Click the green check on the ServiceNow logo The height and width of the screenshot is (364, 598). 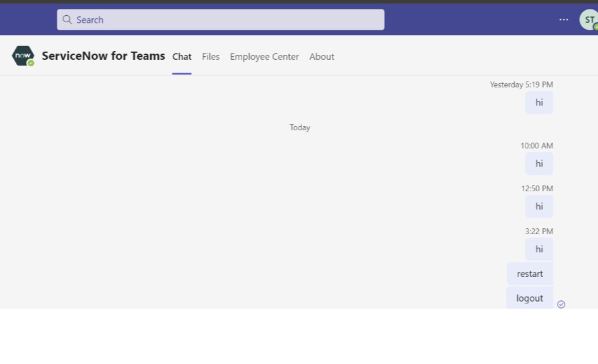(x=30, y=62)
